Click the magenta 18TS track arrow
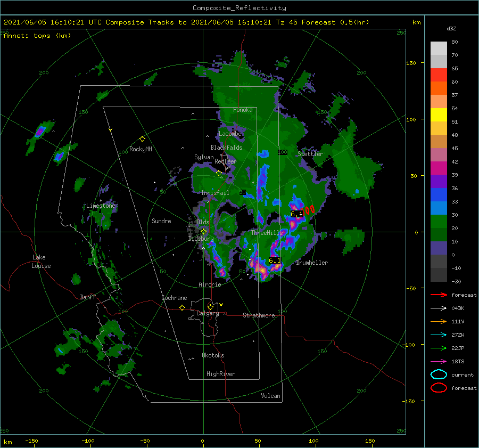This screenshot has width=479, height=448. [x=439, y=362]
